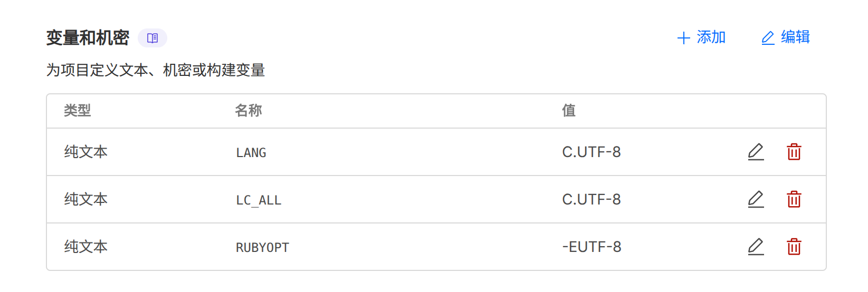This screenshot has height=292, width=868.
Task: Select the RUBYOPT variable name
Action: pos(262,248)
